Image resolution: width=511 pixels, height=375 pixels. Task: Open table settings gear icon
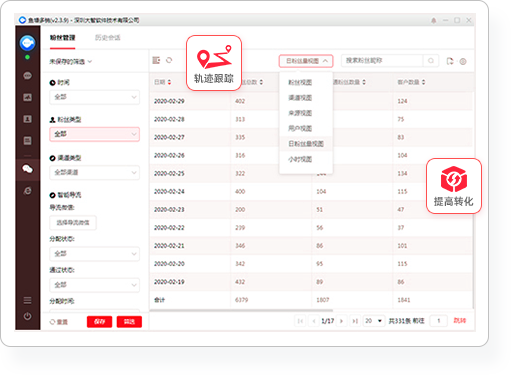tap(463, 61)
